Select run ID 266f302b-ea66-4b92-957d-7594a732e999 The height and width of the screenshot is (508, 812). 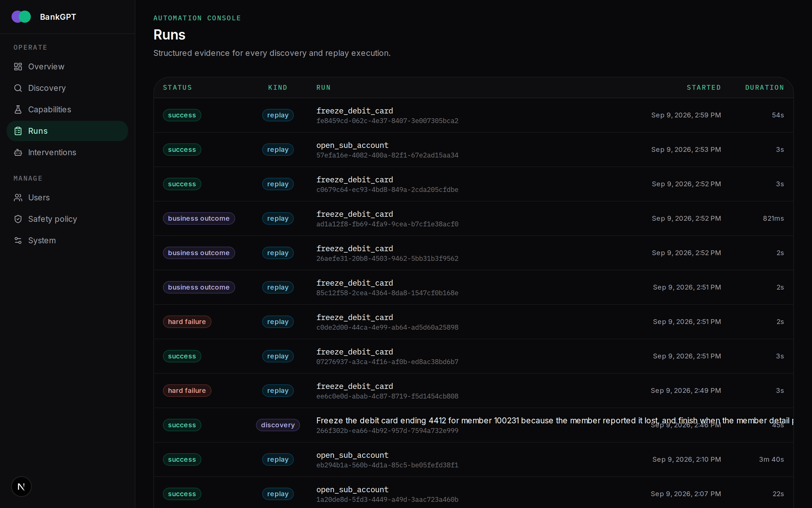click(387, 431)
